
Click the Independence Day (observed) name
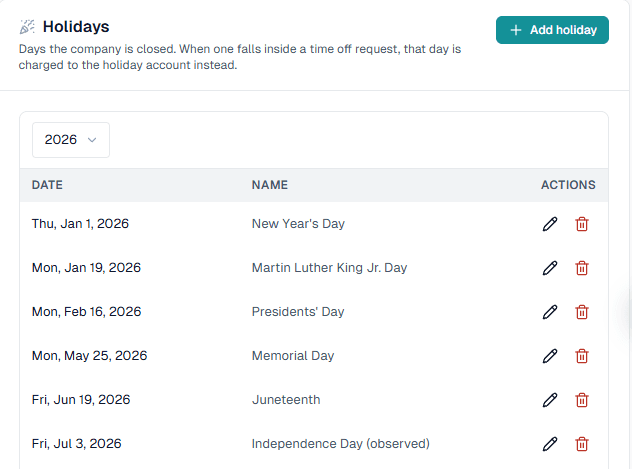pyautogui.click(x=341, y=443)
